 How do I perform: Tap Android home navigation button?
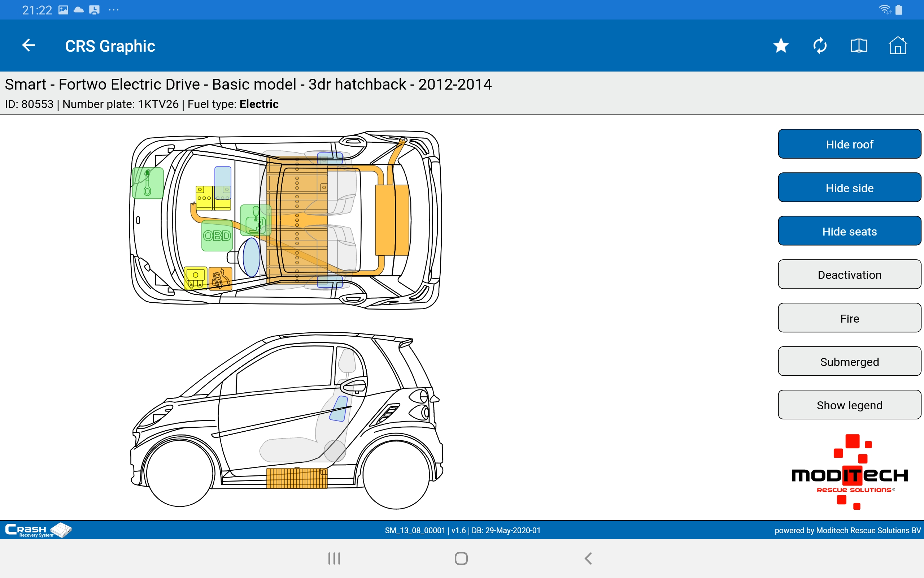click(461, 558)
